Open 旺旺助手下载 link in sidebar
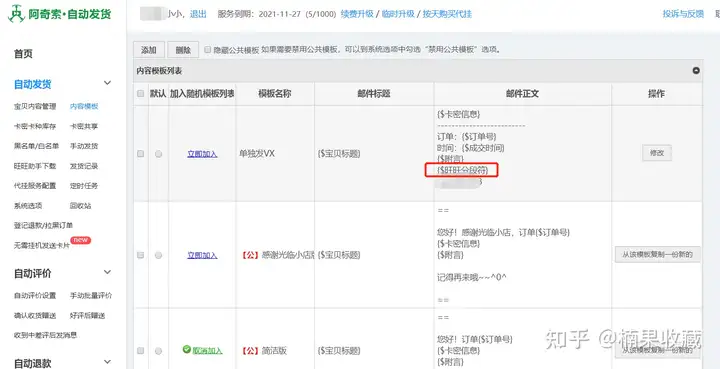 [x=35, y=166]
